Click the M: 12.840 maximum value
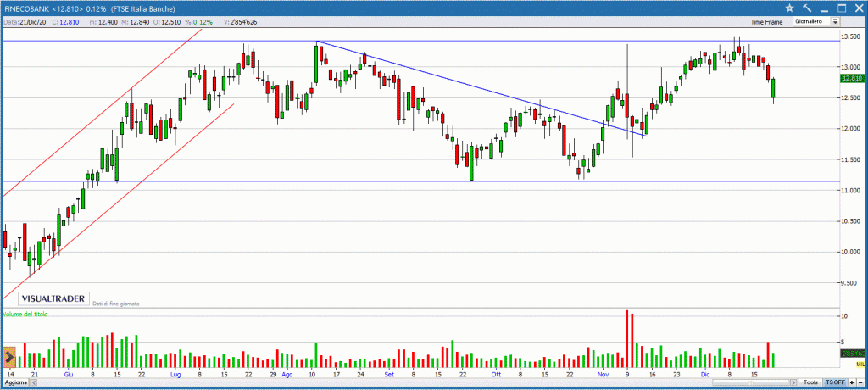 click(136, 21)
